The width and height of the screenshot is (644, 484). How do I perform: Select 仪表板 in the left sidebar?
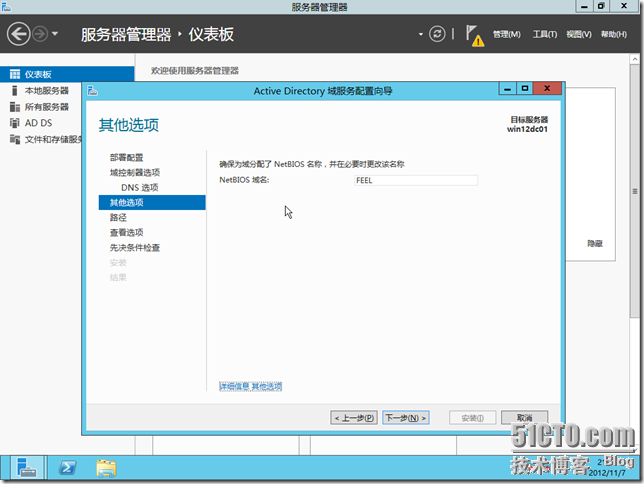coord(67,74)
